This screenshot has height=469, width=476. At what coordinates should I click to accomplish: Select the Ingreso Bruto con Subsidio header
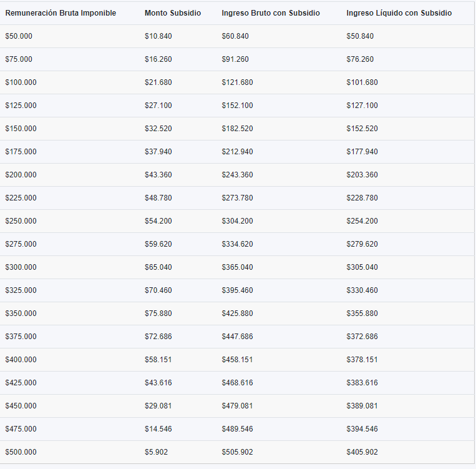click(271, 13)
